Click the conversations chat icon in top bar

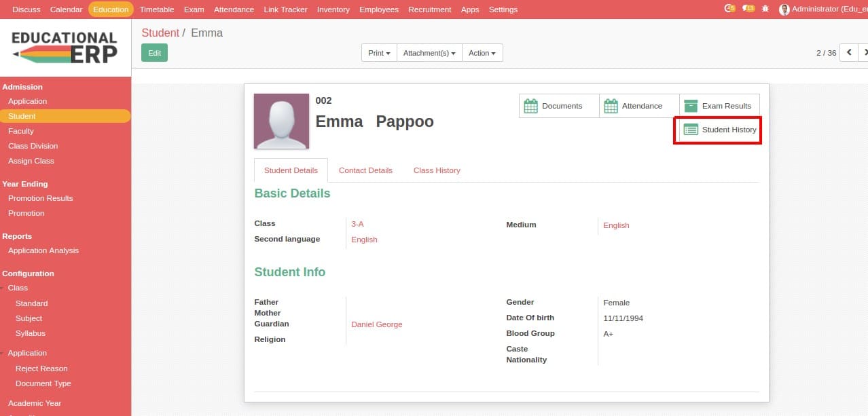pyautogui.click(x=748, y=9)
